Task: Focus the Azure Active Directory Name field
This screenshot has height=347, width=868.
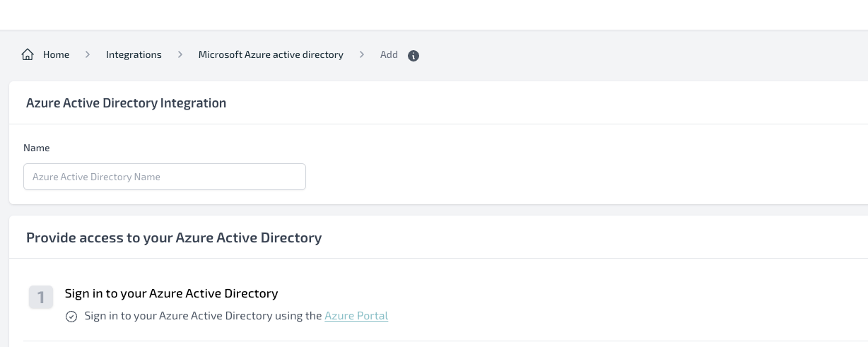Action: (165, 177)
